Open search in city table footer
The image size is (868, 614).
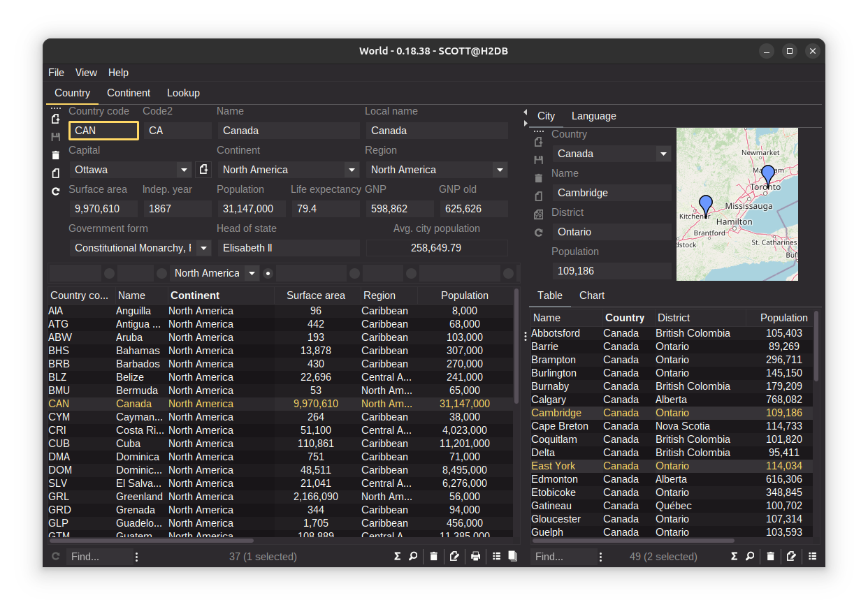[x=750, y=557]
